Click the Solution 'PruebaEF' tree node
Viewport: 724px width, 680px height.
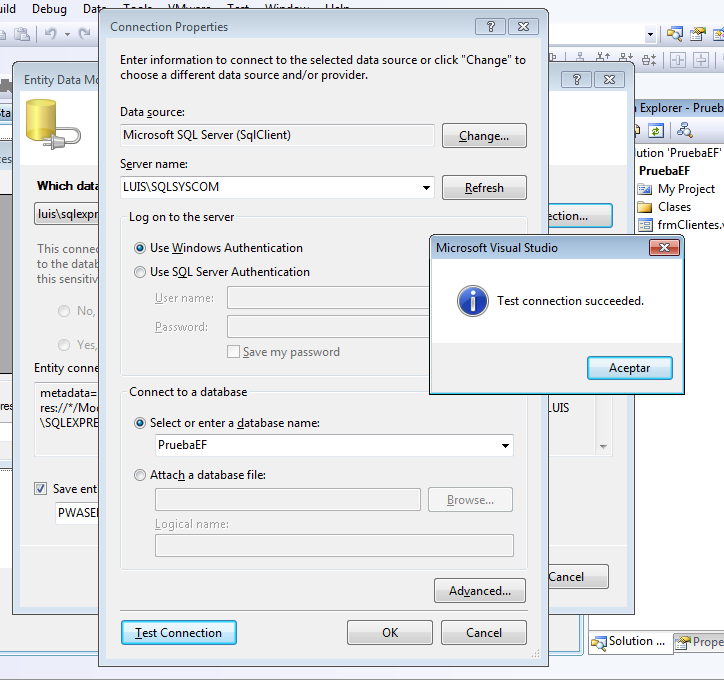pos(678,153)
